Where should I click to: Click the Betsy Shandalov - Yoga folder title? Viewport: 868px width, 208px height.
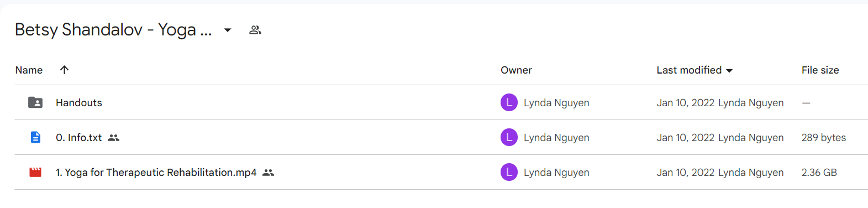113,29
